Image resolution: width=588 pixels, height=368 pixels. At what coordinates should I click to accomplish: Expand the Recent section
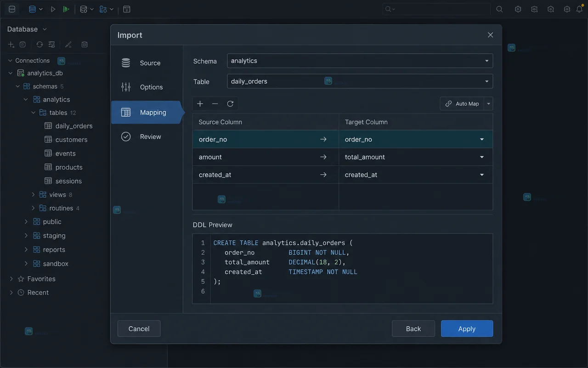tap(11, 293)
